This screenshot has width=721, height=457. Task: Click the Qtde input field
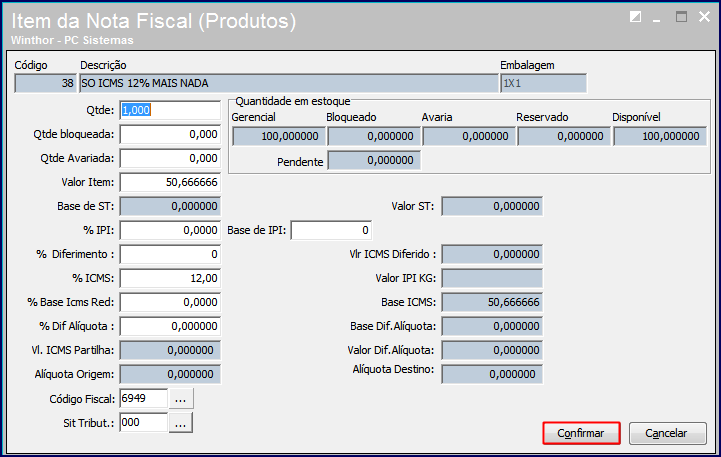point(170,110)
